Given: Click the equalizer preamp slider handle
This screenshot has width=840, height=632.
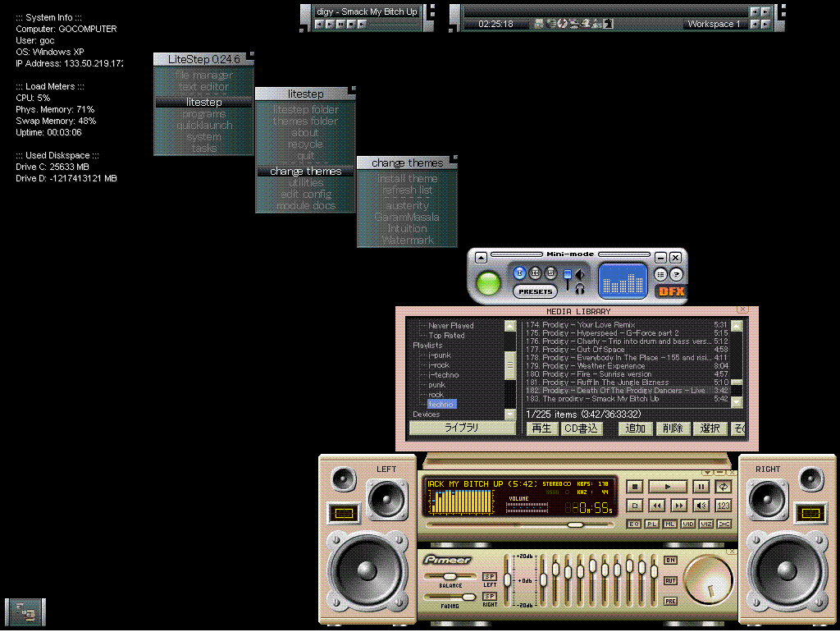Looking at the screenshot, I should (507, 579).
